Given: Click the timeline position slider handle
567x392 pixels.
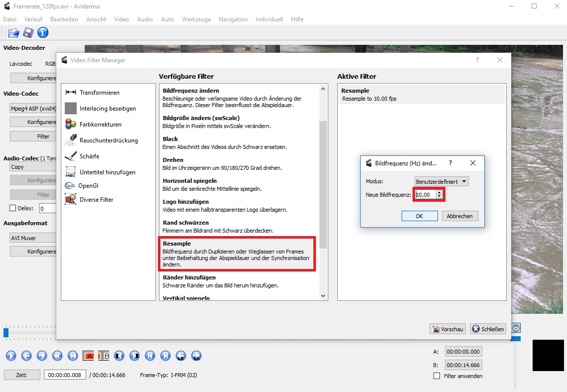Looking at the screenshot, I should pos(6,332).
